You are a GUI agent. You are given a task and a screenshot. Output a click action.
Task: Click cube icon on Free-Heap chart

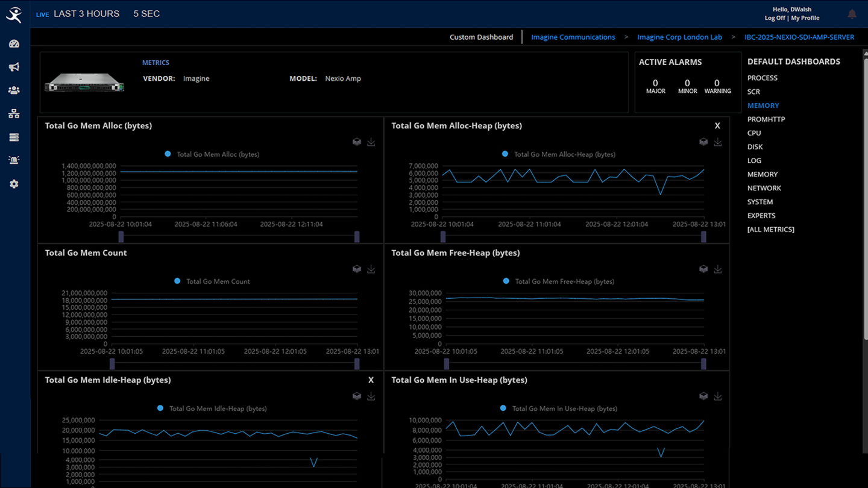click(703, 269)
